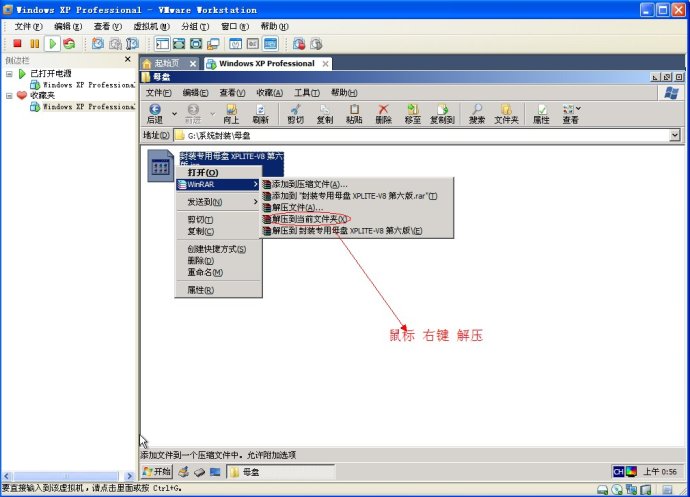Click the G:\系统封装\母盘 address field

pos(421,136)
